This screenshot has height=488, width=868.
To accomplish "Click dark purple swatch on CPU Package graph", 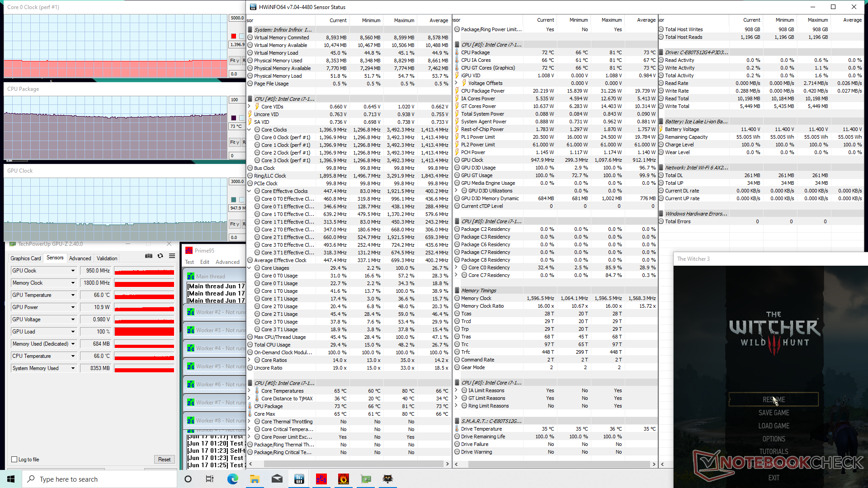I will click(x=234, y=118).
